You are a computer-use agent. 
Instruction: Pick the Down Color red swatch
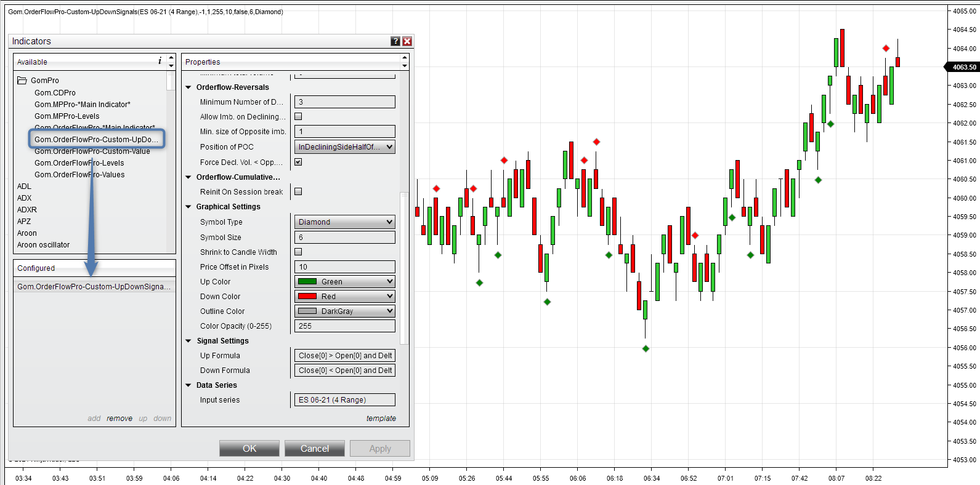pos(307,297)
